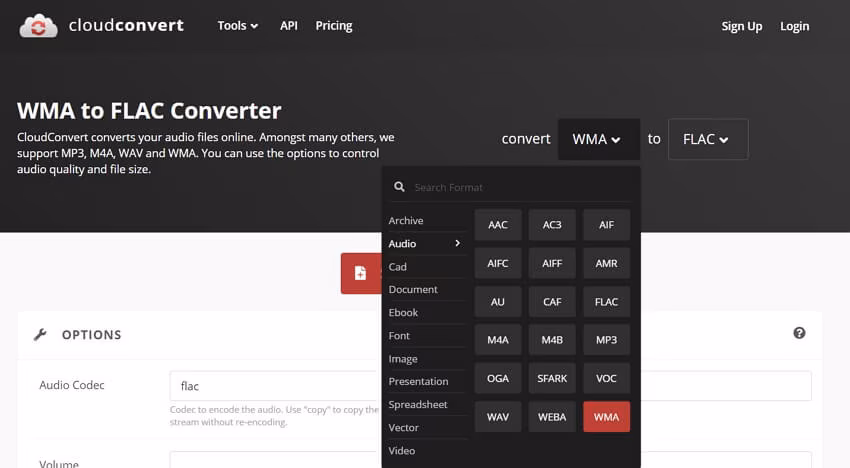This screenshot has height=468, width=850.
Task: Open the options help question mark icon
Action: pos(799,333)
